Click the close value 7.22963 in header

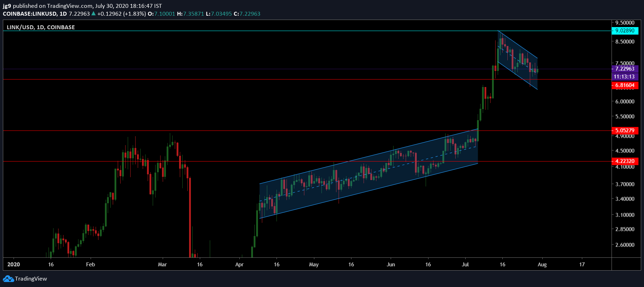coord(250,14)
